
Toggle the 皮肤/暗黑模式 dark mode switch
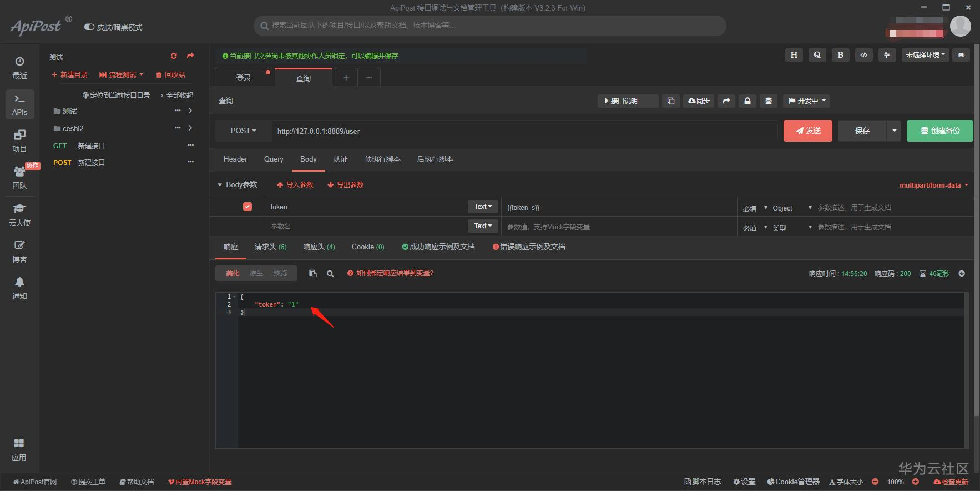tap(89, 27)
